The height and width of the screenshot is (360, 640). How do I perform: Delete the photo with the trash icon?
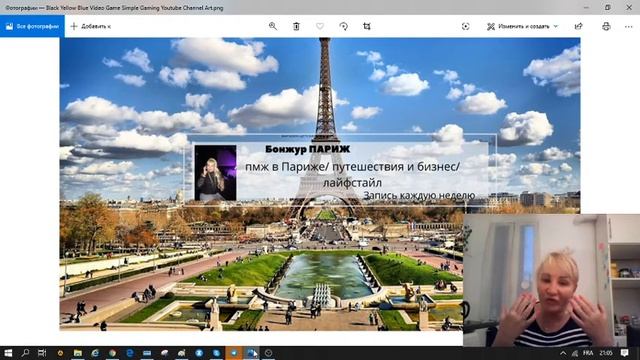coord(296,26)
